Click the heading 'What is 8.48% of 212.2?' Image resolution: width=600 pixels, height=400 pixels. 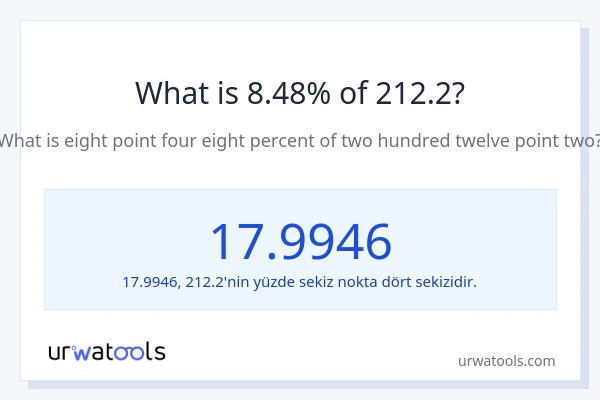pyautogui.click(x=300, y=93)
